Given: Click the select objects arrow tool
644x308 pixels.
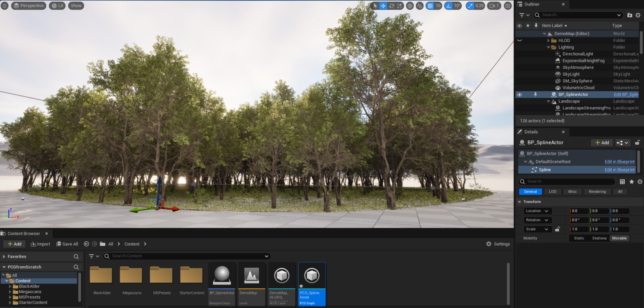Looking at the screenshot, I should click(375, 6).
